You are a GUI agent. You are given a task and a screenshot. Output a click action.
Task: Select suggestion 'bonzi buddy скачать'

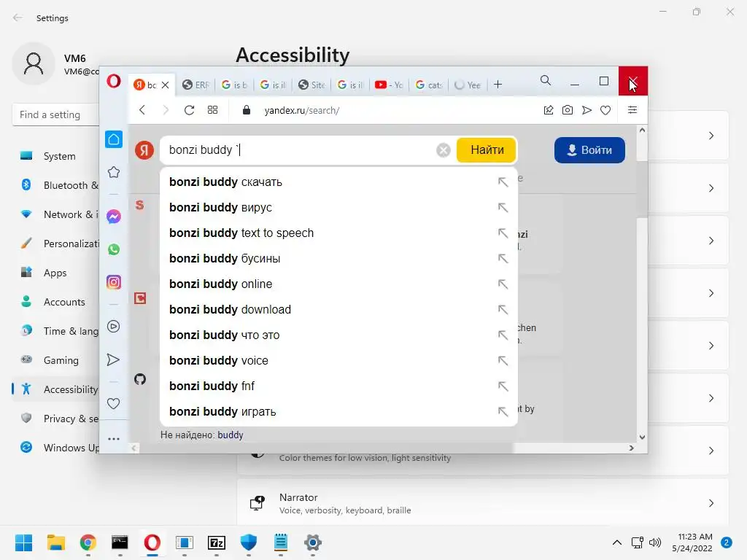pos(338,182)
